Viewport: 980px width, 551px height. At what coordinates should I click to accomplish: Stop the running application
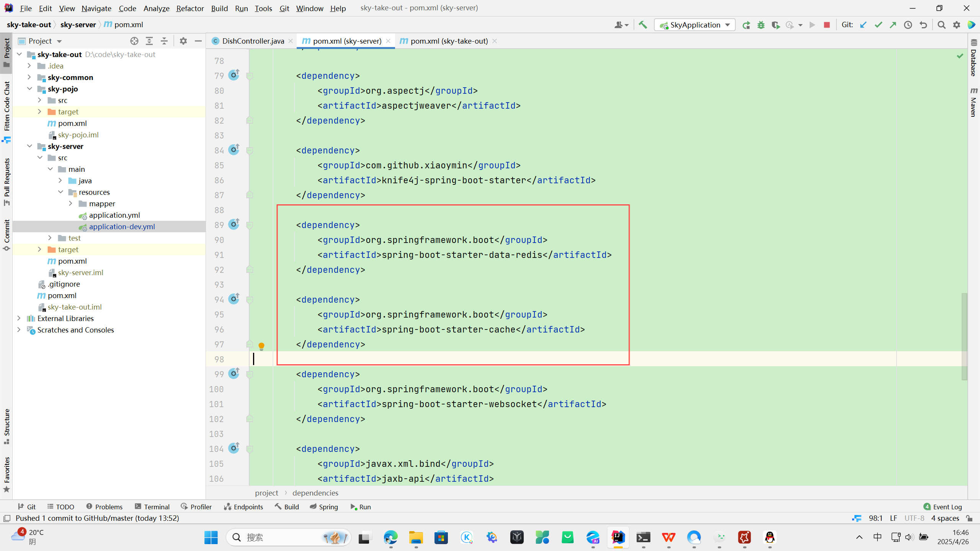(x=827, y=25)
